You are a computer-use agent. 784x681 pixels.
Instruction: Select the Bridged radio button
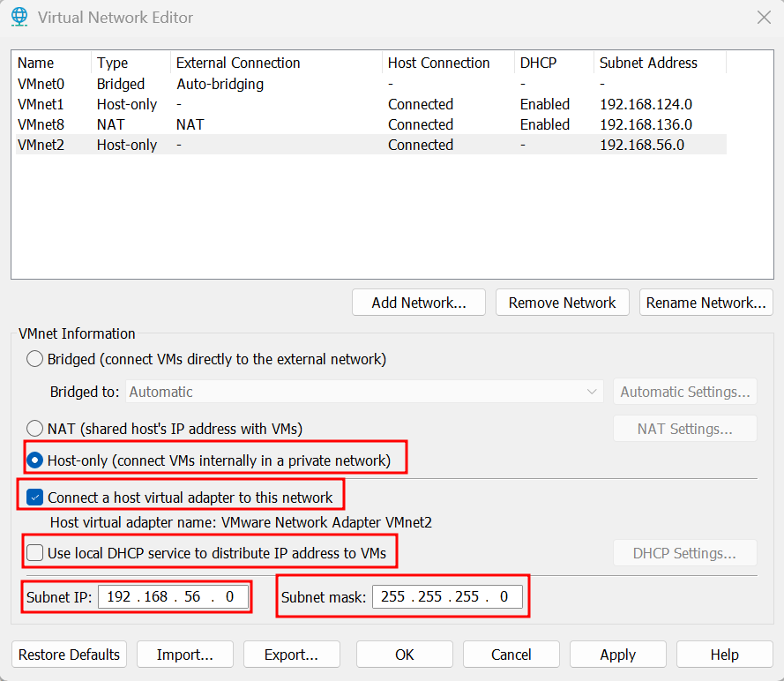34,359
